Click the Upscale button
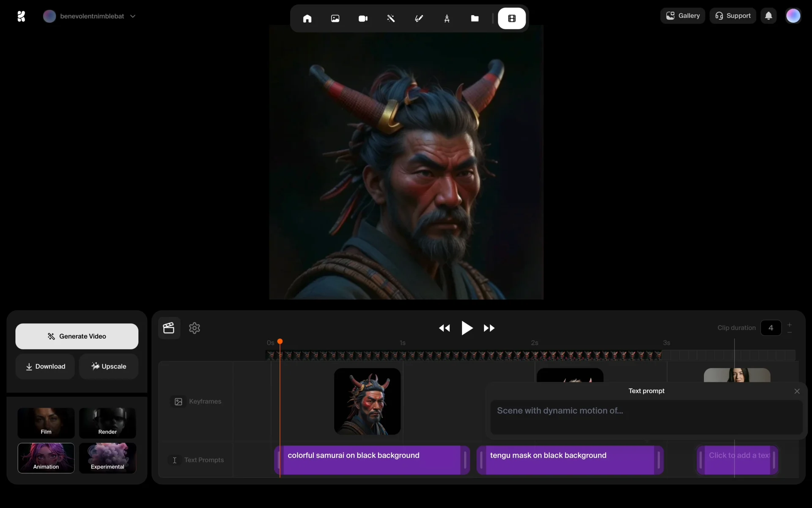 109,367
